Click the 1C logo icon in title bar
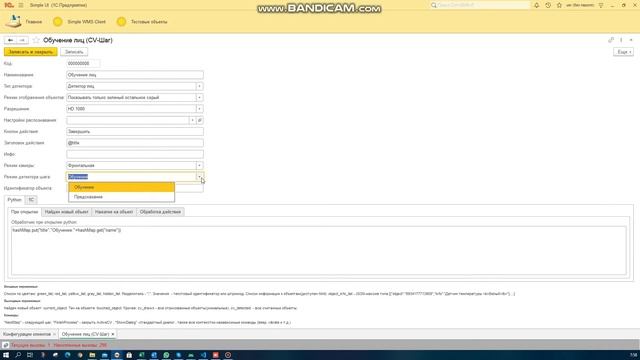 point(9,5)
